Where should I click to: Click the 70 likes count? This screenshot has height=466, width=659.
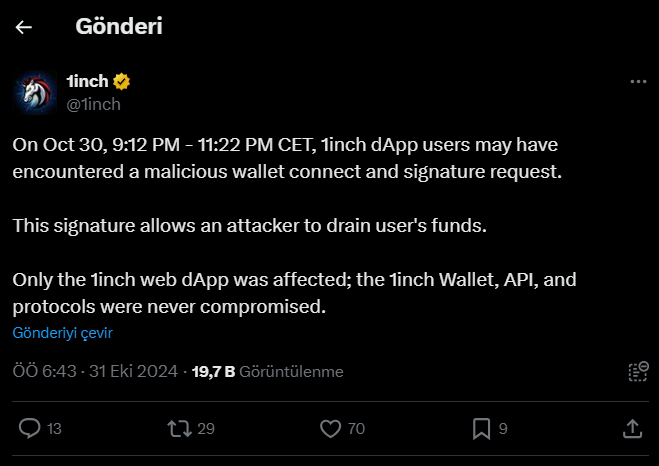pos(356,429)
